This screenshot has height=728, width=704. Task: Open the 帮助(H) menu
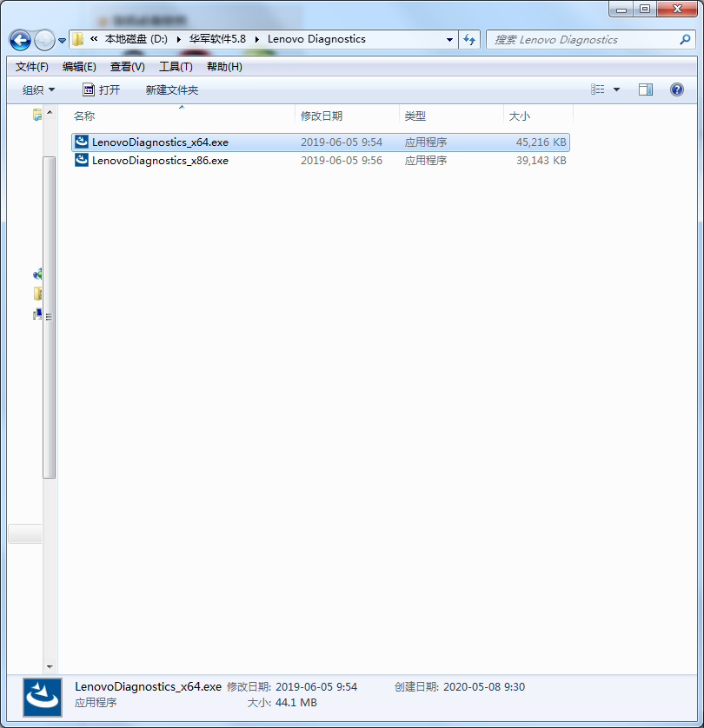[224, 67]
